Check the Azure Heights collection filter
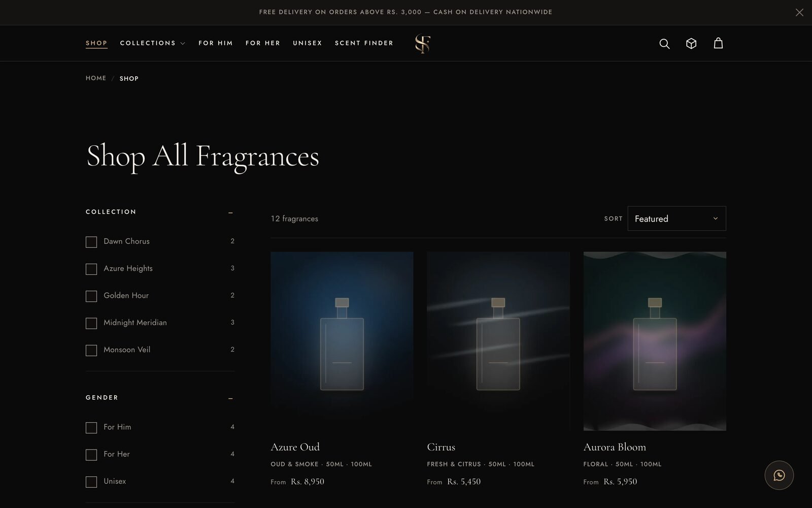 tap(91, 269)
